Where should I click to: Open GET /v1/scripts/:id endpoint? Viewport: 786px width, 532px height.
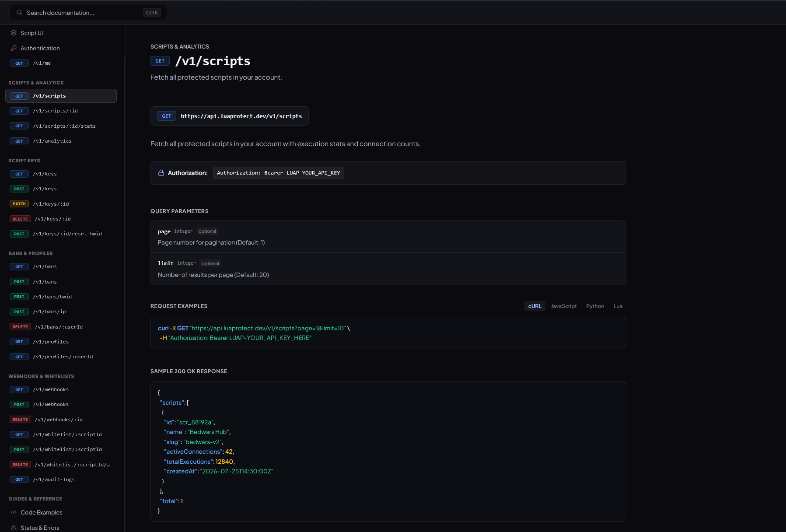point(61,111)
